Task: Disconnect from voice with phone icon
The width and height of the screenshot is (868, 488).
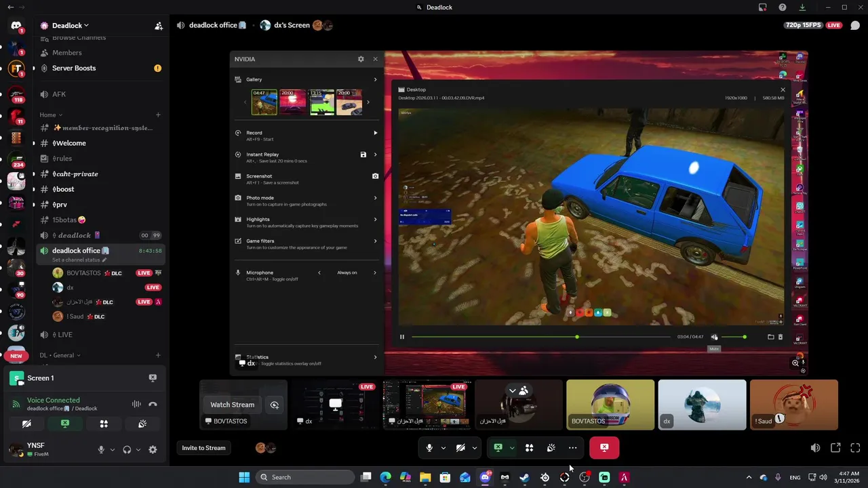Action: pos(153,404)
